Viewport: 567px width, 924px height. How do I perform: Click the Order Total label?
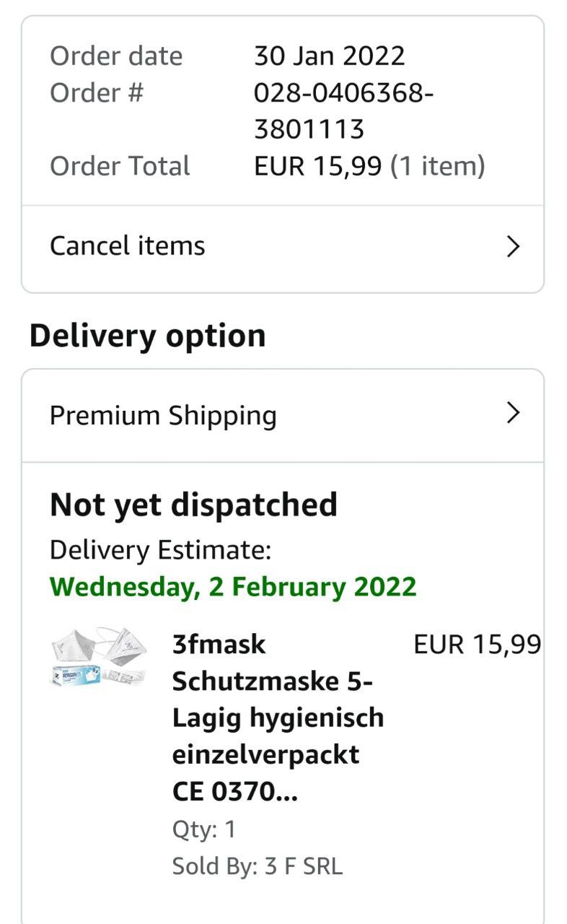(120, 166)
